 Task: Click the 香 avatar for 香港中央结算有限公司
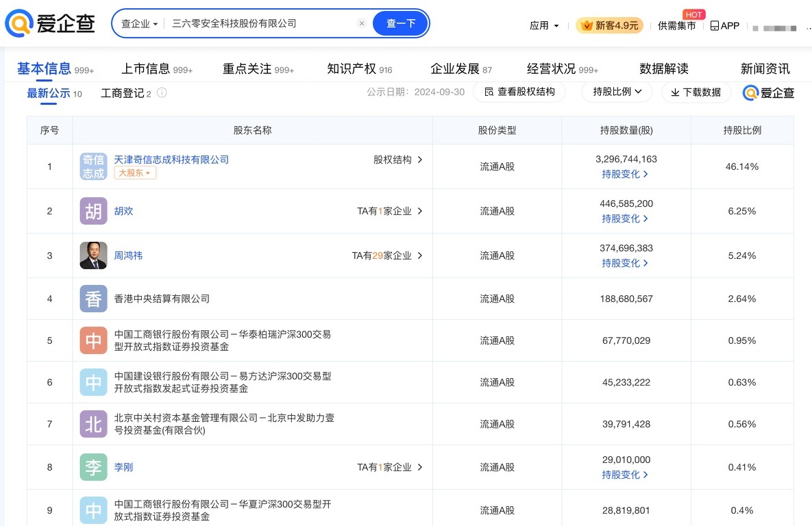point(93,299)
